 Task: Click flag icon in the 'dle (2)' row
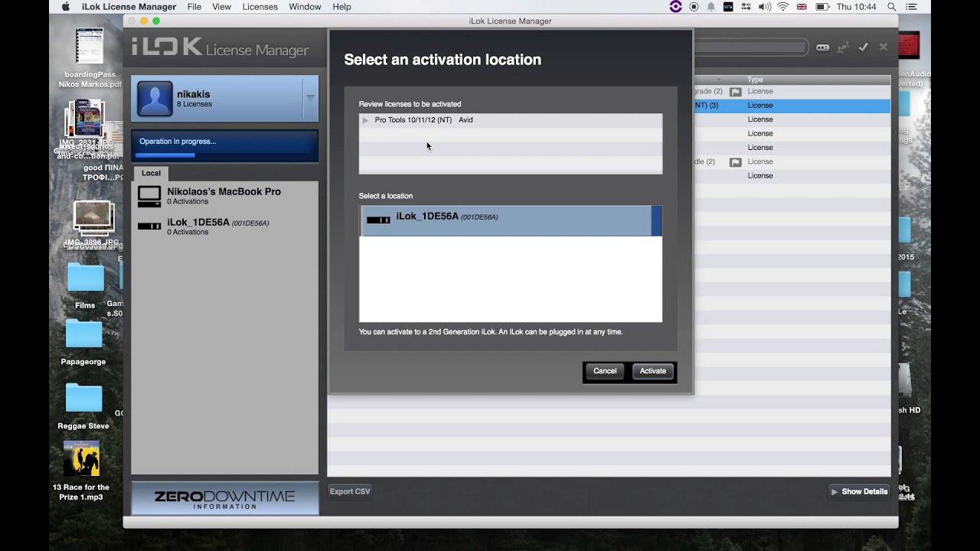735,162
